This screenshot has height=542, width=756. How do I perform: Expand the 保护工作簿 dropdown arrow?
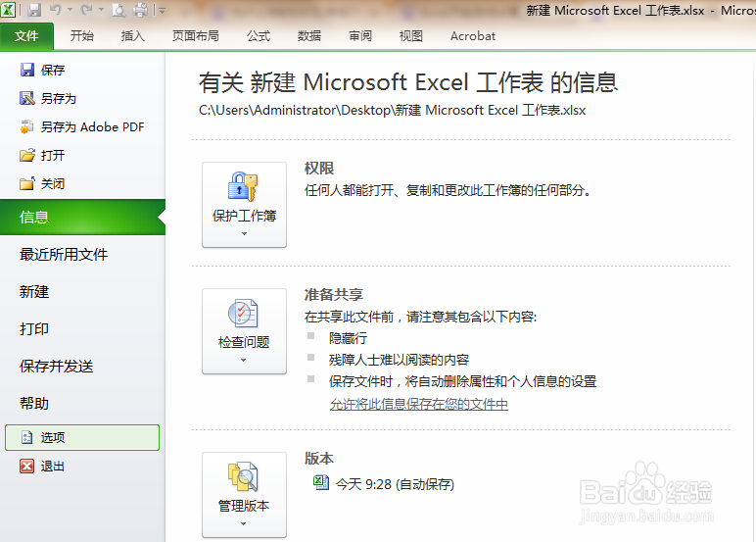[x=244, y=234]
